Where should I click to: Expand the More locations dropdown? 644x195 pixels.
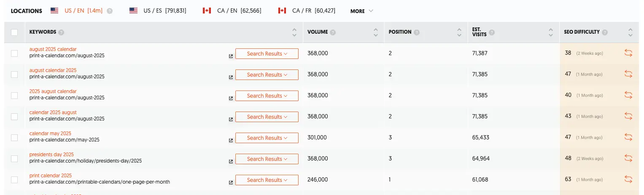click(361, 11)
